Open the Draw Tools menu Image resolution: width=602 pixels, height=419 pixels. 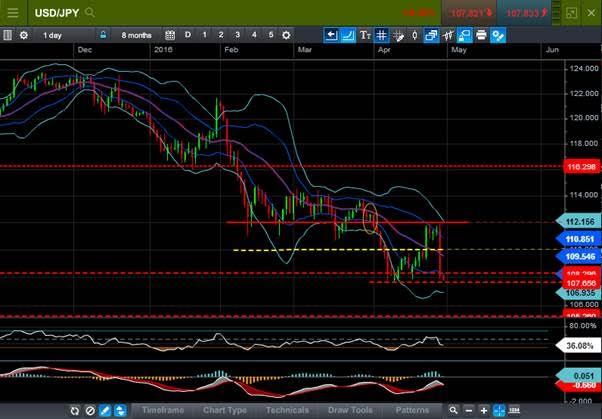(350, 410)
